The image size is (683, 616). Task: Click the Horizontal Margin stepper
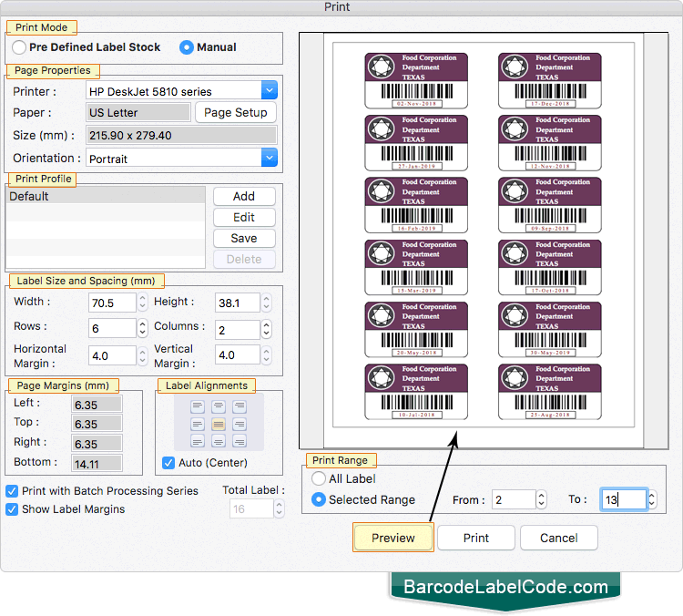142,355
